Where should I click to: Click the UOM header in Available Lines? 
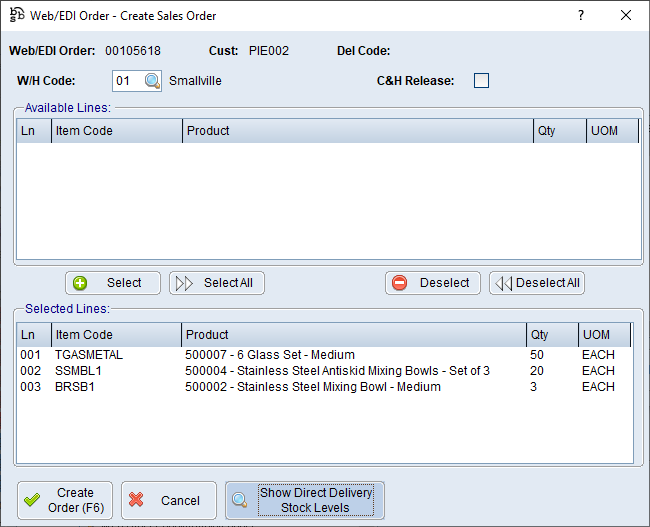(x=611, y=131)
